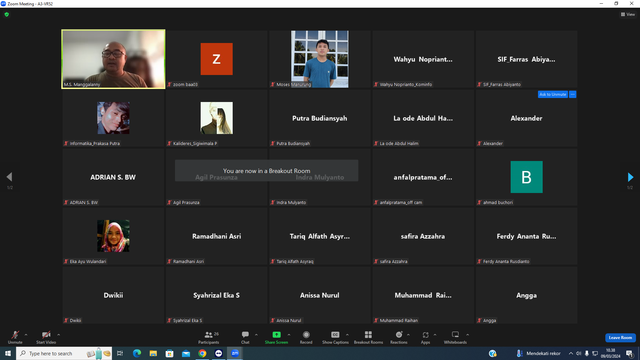Screen dimensions: 640x360
Task: Unmute the microphone in Zoom toolbar
Action: pos(15,337)
